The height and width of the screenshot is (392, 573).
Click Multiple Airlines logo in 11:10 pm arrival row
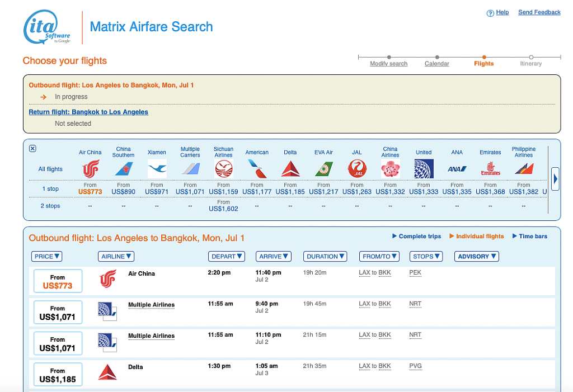tap(107, 343)
